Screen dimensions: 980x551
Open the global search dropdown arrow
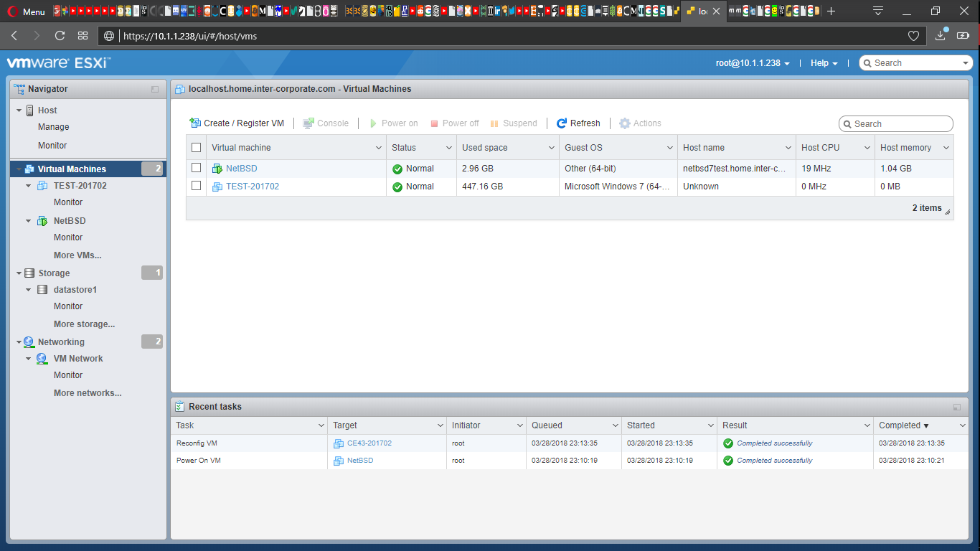(x=966, y=63)
